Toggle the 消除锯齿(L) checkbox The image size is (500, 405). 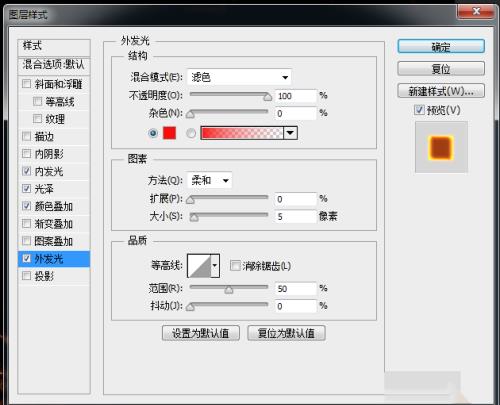coord(235,266)
